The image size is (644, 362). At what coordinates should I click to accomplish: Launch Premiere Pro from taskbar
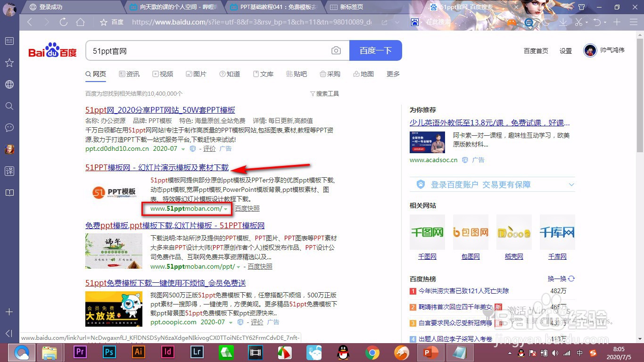[x=80, y=352]
